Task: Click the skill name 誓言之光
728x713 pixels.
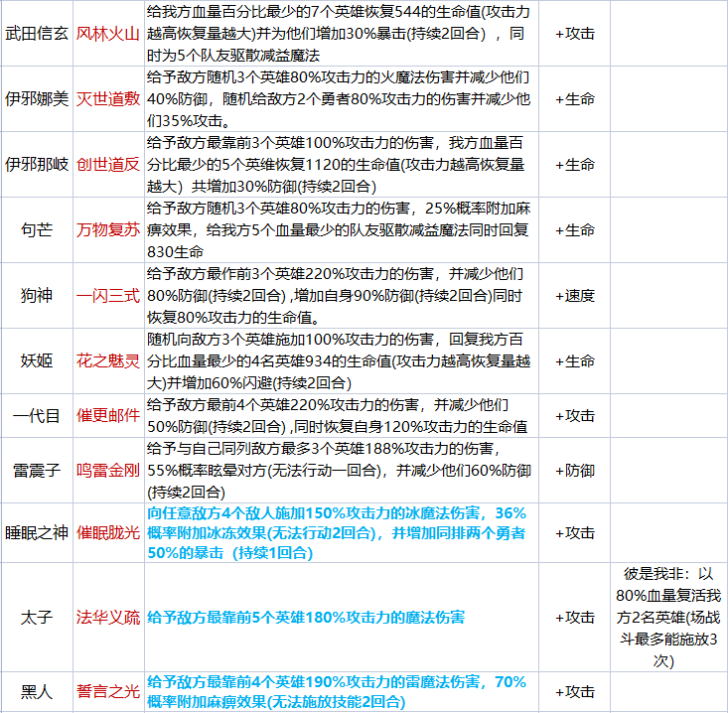Action: [108, 691]
